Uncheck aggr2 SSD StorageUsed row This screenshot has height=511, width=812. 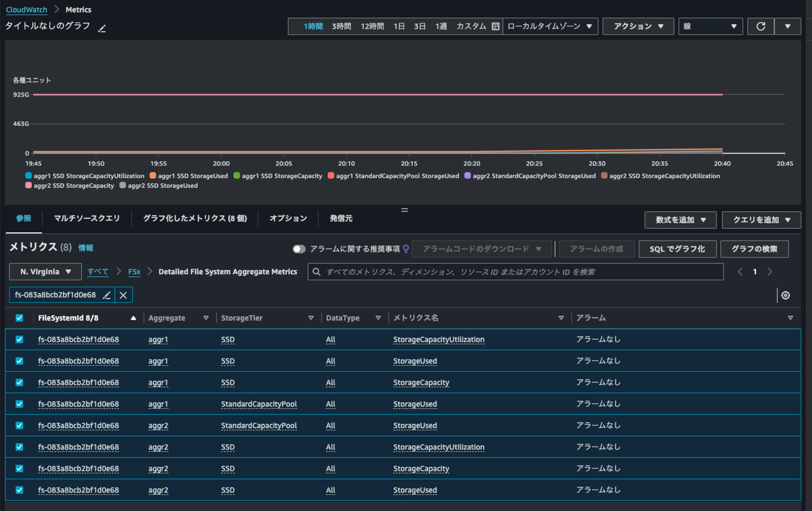click(x=19, y=490)
